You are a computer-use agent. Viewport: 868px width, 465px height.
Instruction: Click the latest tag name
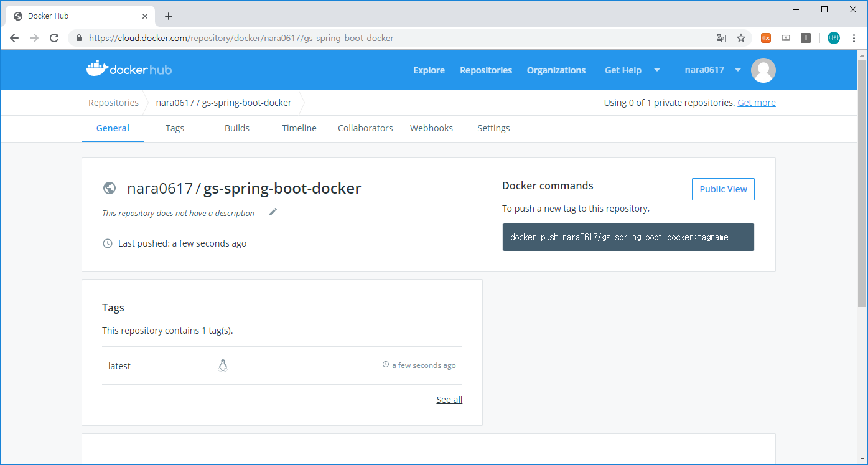click(x=119, y=366)
